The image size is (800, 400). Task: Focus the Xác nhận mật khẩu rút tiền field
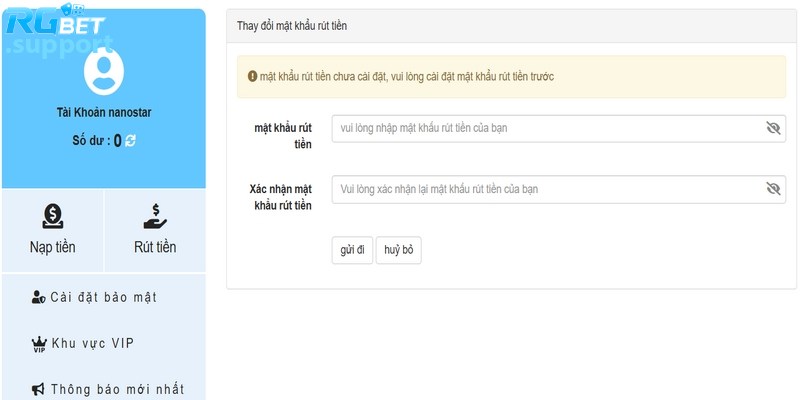click(559, 189)
